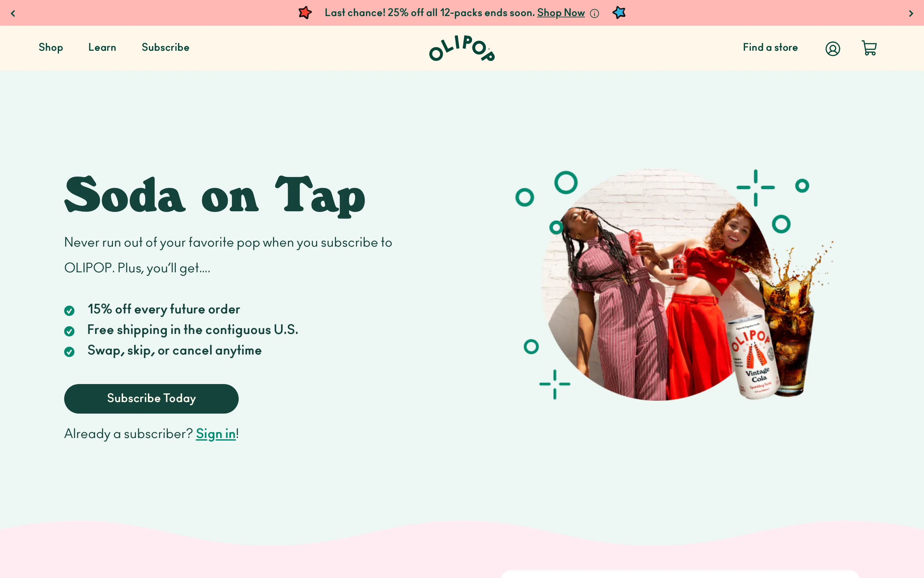The width and height of the screenshot is (924, 578).
Task: Click 'Free shipping in the contiguous U.S.' text
Action: coord(193,330)
